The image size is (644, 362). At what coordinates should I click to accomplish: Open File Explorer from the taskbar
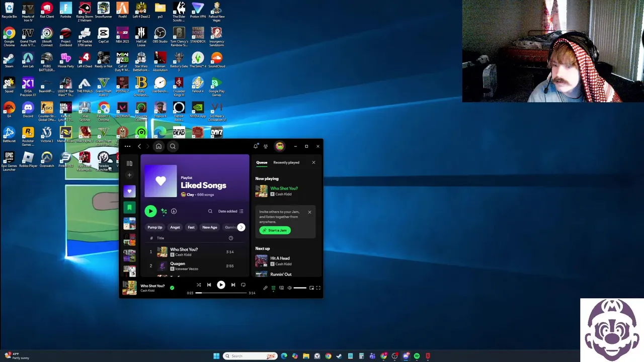[306, 356]
